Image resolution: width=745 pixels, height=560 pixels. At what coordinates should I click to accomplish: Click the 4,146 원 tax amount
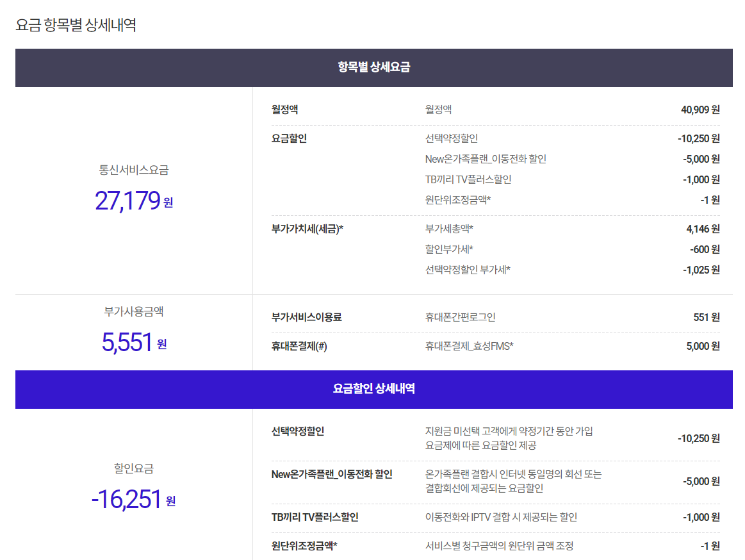coord(702,229)
